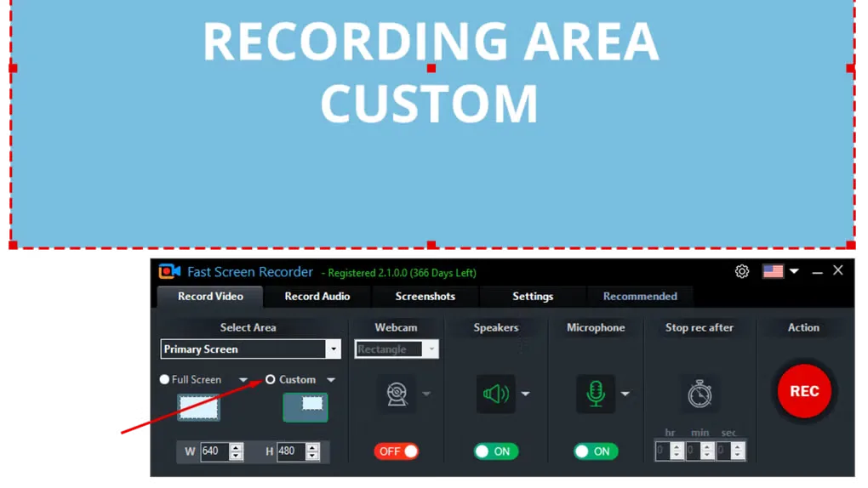Minimize the Fast Screen Recorder window
Viewport: 868px width, 488px height.
(817, 272)
